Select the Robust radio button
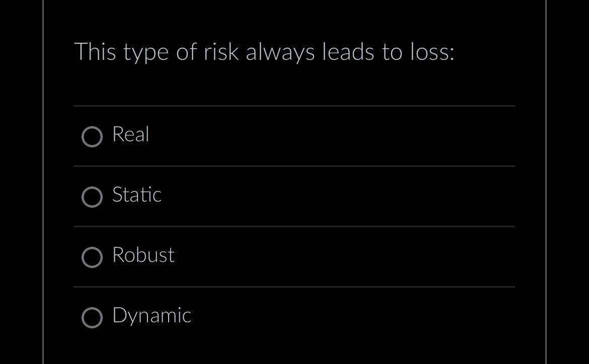The width and height of the screenshot is (589, 364). click(x=92, y=257)
